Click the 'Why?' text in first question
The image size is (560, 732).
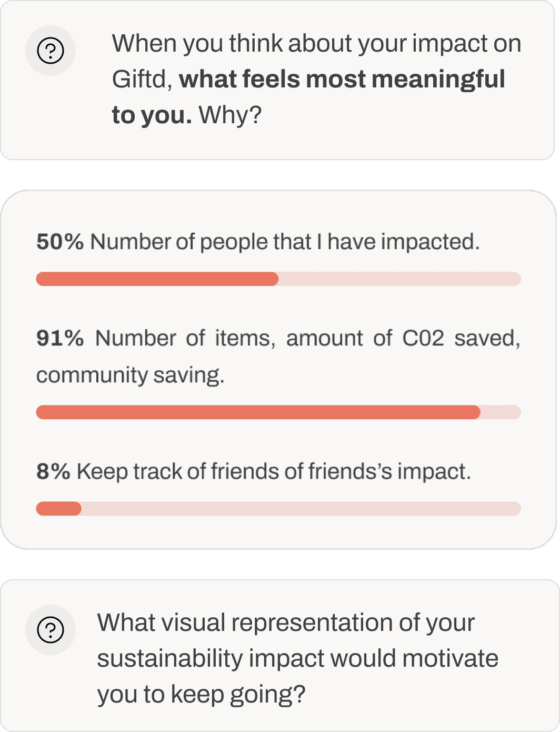[x=230, y=115]
